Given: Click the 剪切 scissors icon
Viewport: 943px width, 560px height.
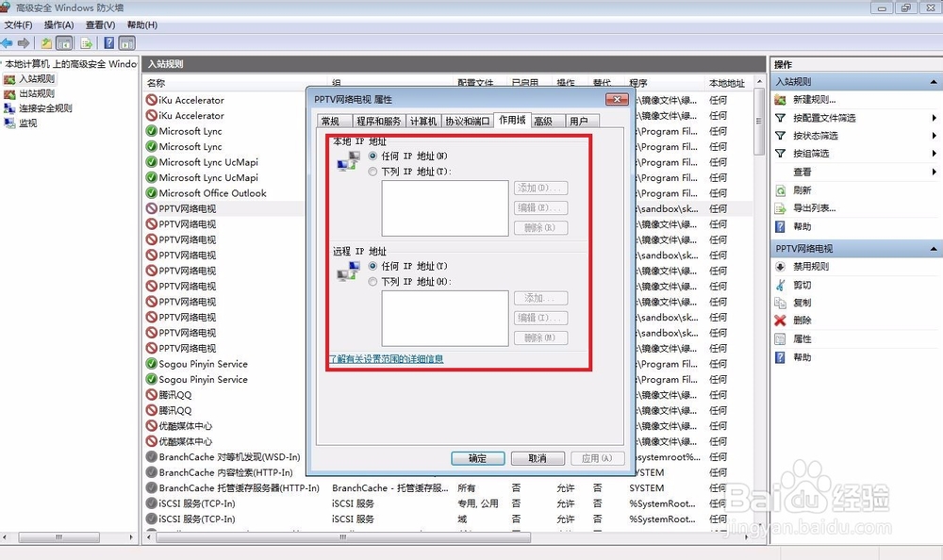Looking at the screenshot, I should (x=780, y=285).
